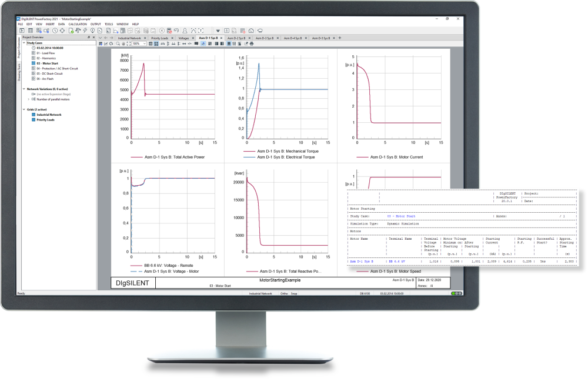
Task: Click the refresh rebuild icon in plot toolbar
Action: (111, 43)
